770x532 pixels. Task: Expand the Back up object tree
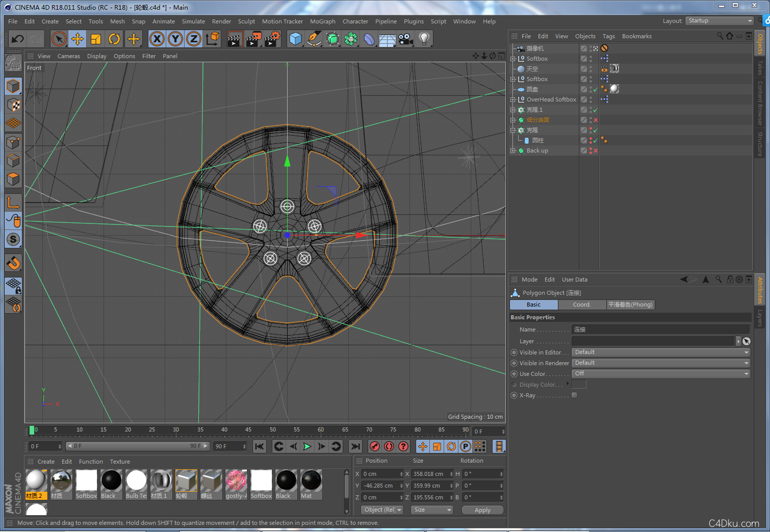click(x=513, y=151)
